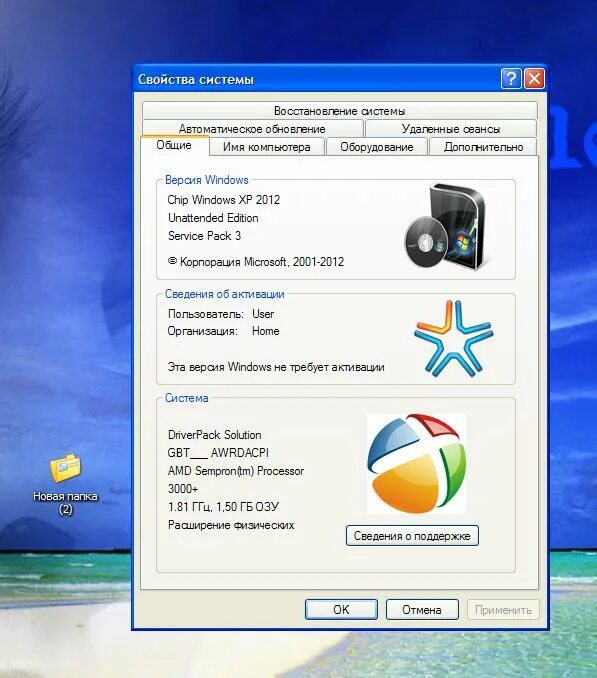Click the GBT___AWRDACPI text
The image size is (597, 678).
218,453
